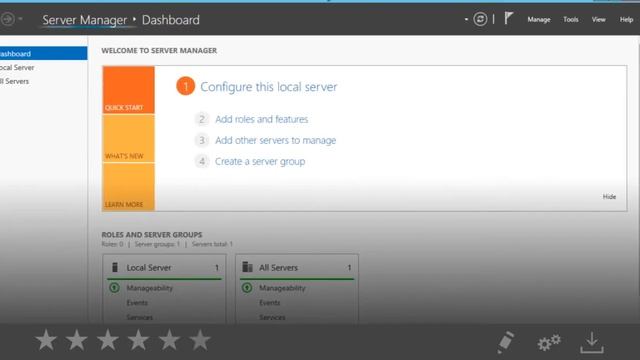This screenshot has width=640, height=360.
Task: Click Local Server manageability status icon
Action: point(114,288)
